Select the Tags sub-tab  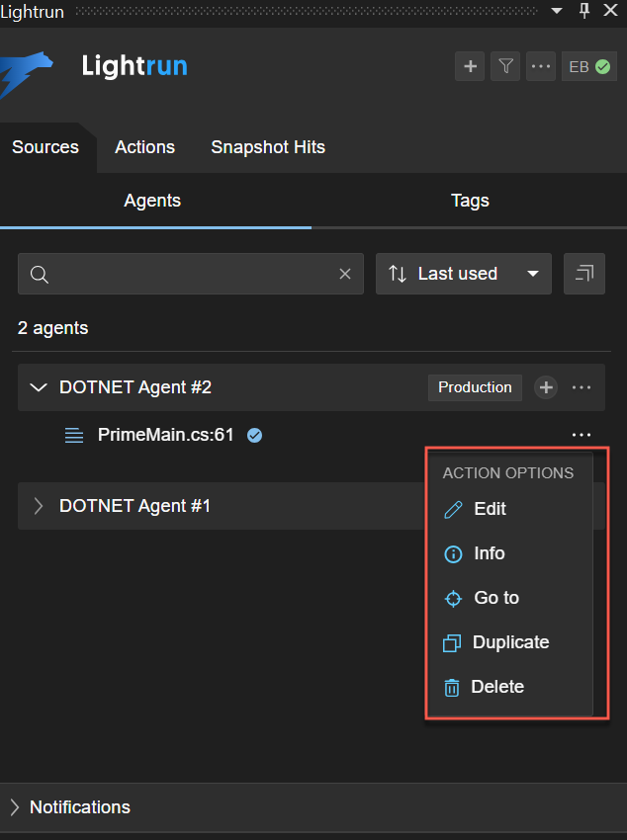pyautogui.click(x=470, y=201)
